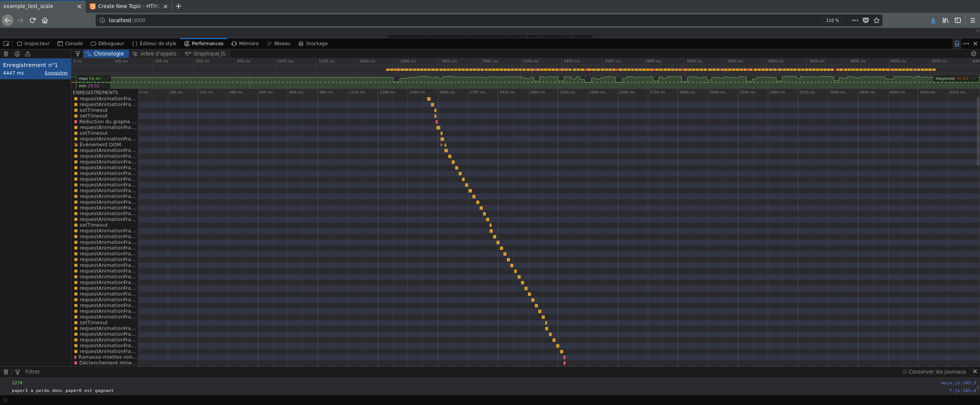Screen dimensions: 980x405
Task: Switch to the Console tab
Action: pyautogui.click(x=70, y=44)
